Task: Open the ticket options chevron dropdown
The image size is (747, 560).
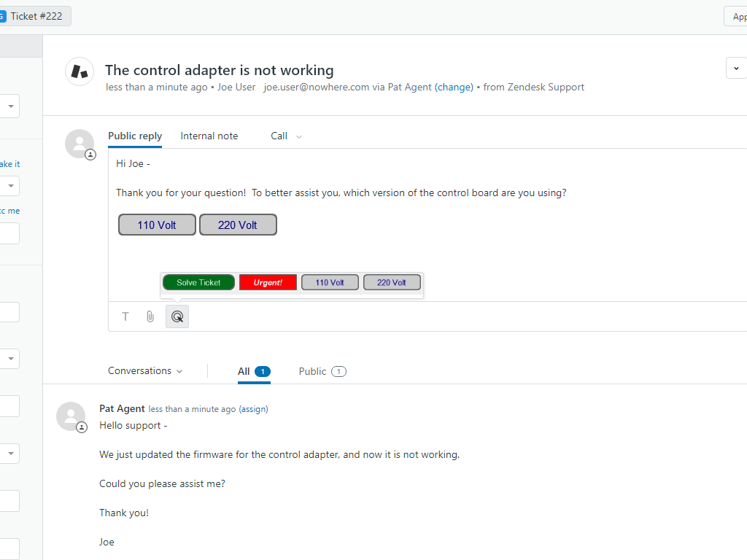Action: [735, 69]
